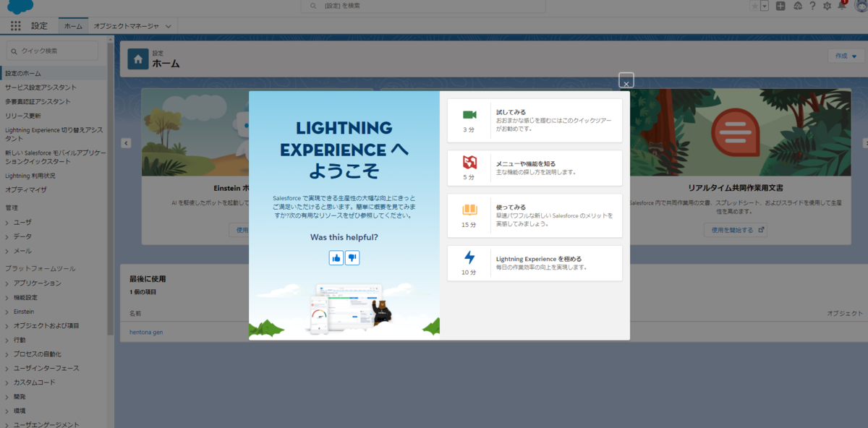Expand the データ tree node
Viewport: 868px width, 428px height.
tap(7, 236)
